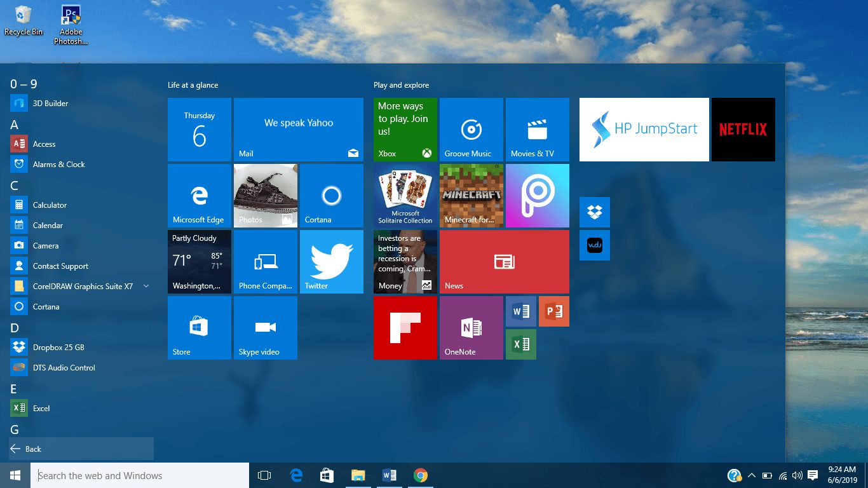Open the Netflix tile

(743, 130)
